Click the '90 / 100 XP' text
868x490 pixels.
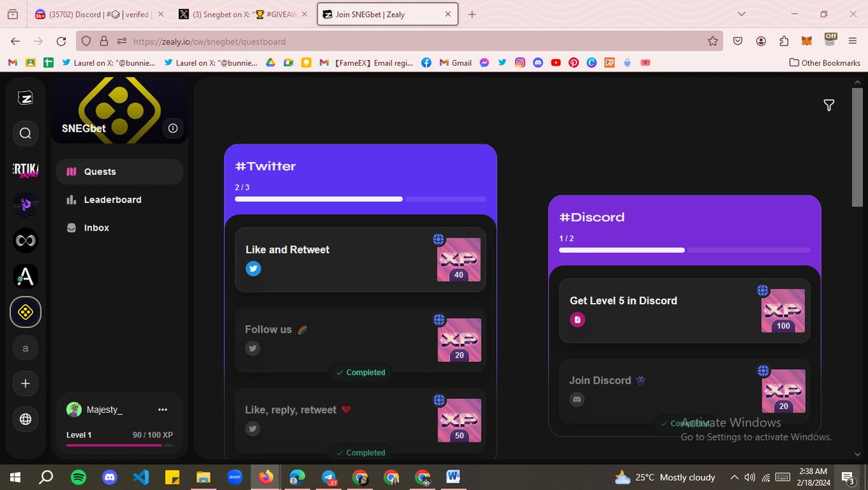(x=153, y=435)
